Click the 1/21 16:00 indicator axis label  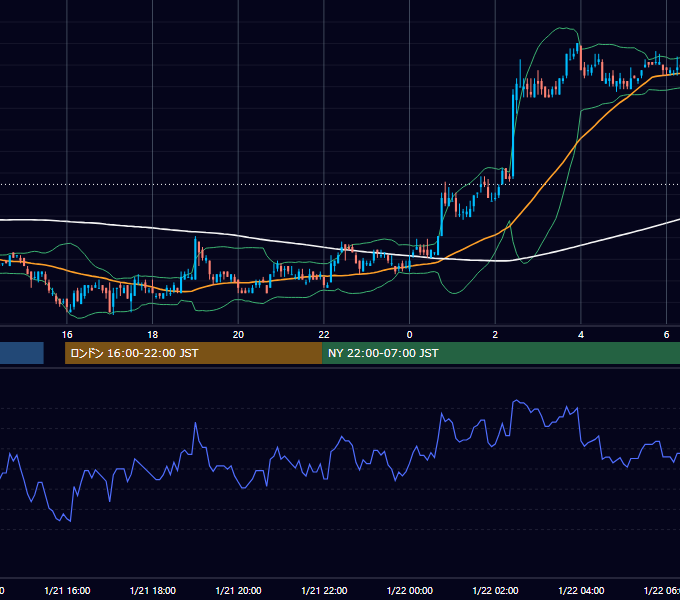coord(67,590)
